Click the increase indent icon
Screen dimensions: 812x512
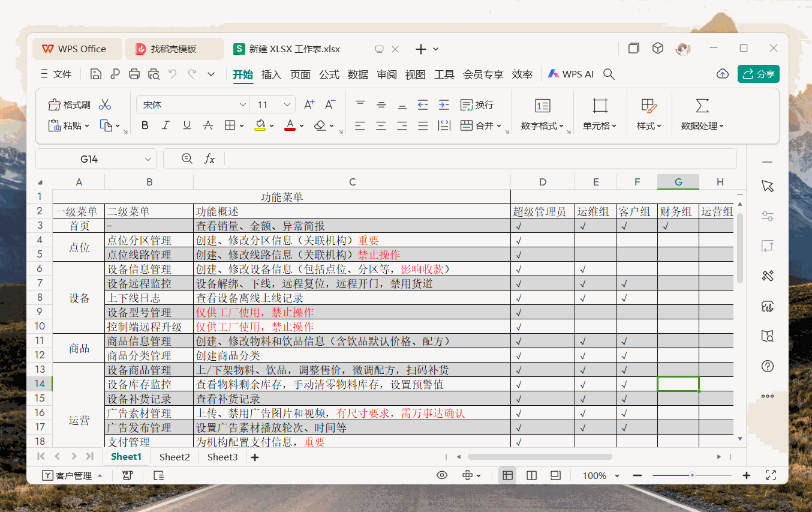point(444,104)
